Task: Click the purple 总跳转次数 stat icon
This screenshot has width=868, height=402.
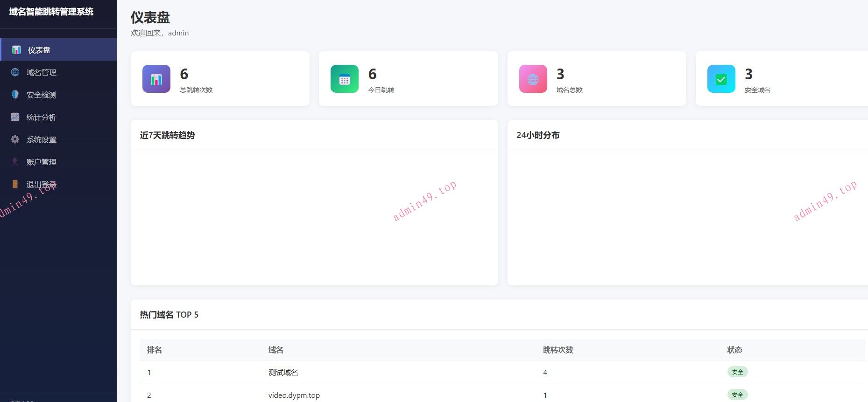Action: [x=156, y=79]
